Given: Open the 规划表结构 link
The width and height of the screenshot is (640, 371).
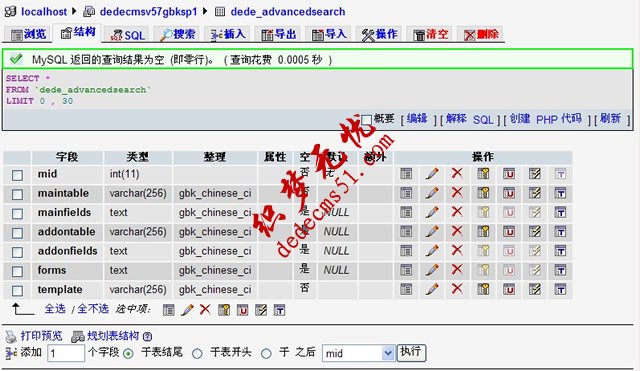Looking at the screenshot, I should (x=113, y=336).
